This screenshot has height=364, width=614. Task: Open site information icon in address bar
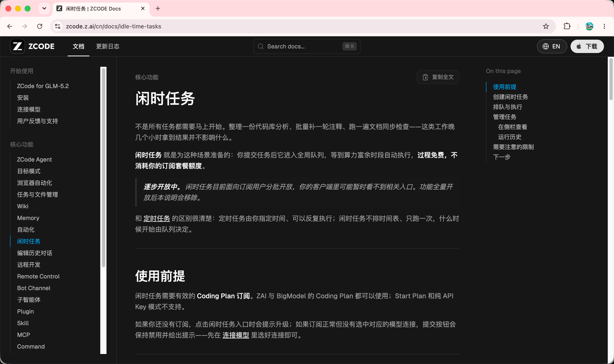[x=58, y=26]
